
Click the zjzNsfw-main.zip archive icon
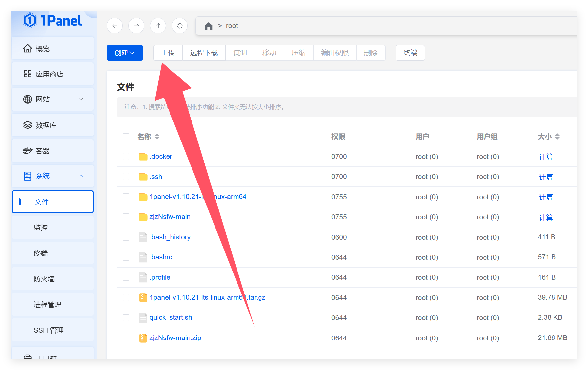point(143,338)
